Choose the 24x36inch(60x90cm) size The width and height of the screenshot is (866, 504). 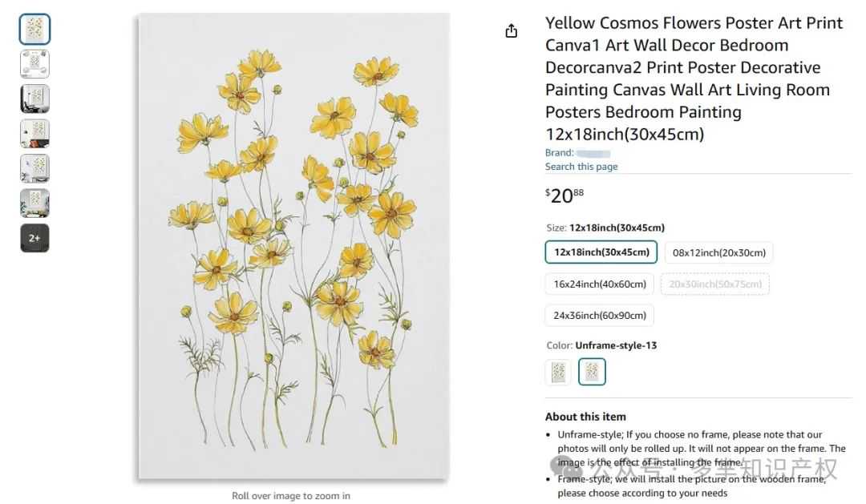click(x=600, y=315)
